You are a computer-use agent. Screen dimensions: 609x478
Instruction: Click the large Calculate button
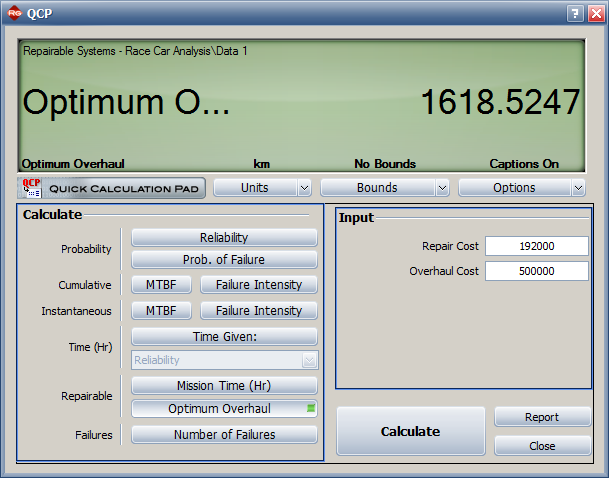[411, 431]
